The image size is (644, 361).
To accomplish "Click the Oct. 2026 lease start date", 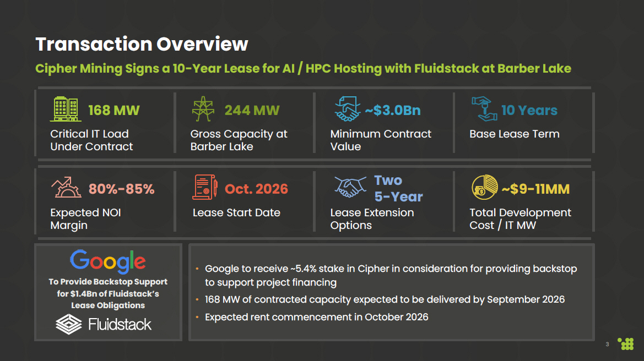I will coord(256,189).
